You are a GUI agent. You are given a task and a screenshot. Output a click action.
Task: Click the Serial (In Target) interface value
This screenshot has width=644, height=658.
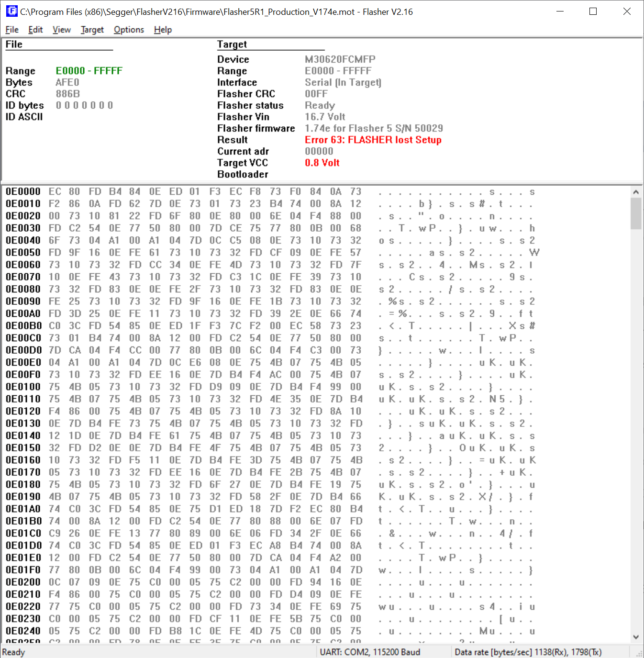point(343,82)
